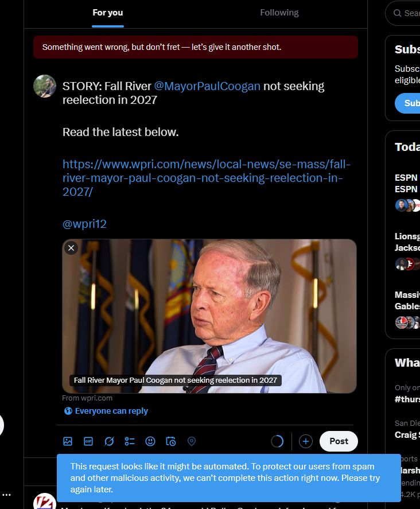The image size is (420, 509).
Task: Click the character count progress circle
Action: click(277, 441)
